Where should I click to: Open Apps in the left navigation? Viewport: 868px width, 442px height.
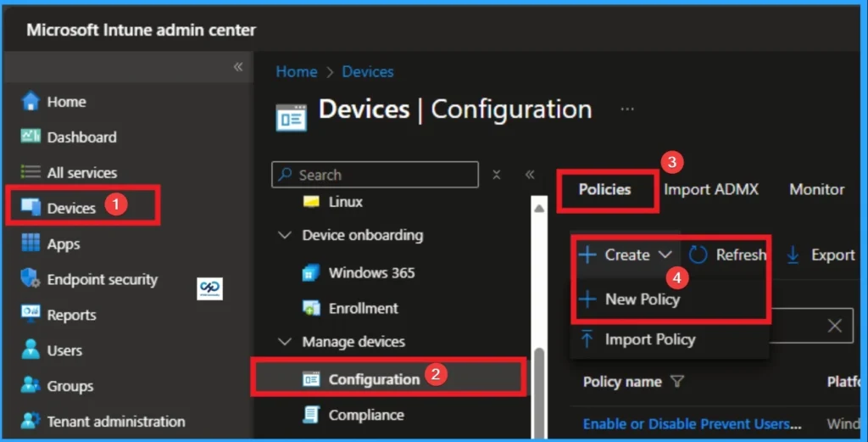tap(50, 243)
